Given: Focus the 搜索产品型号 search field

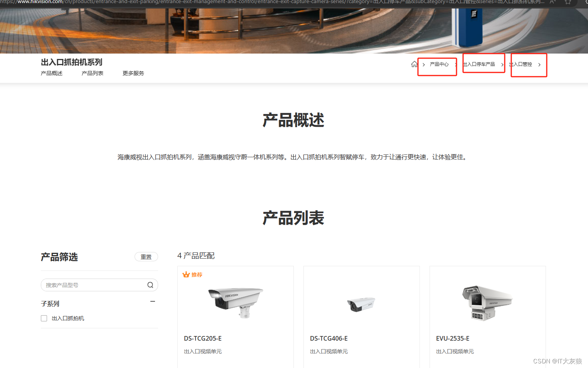Looking at the screenshot, I should click(x=99, y=285).
